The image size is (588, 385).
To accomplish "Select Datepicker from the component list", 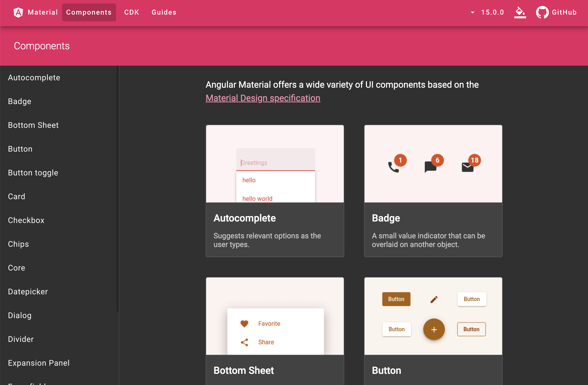I will (x=28, y=292).
